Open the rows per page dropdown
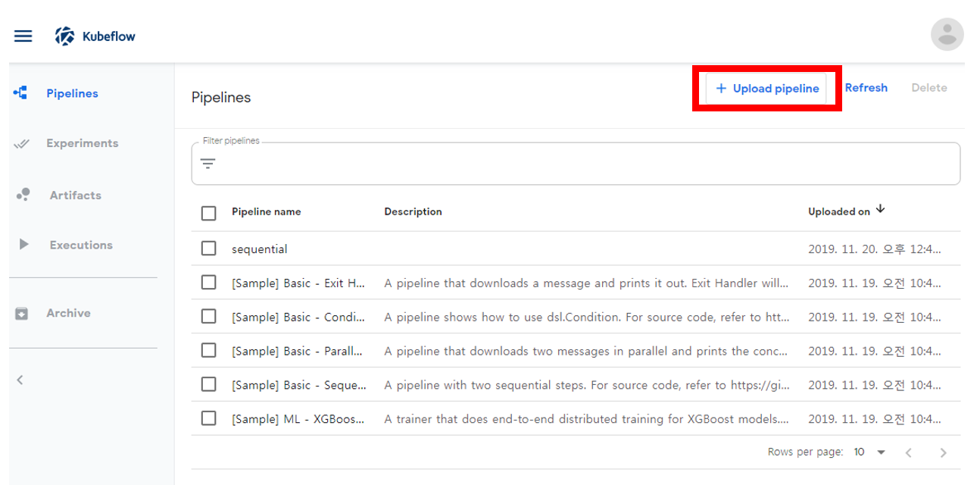The height and width of the screenshot is (485, 980). coord(869,452)
